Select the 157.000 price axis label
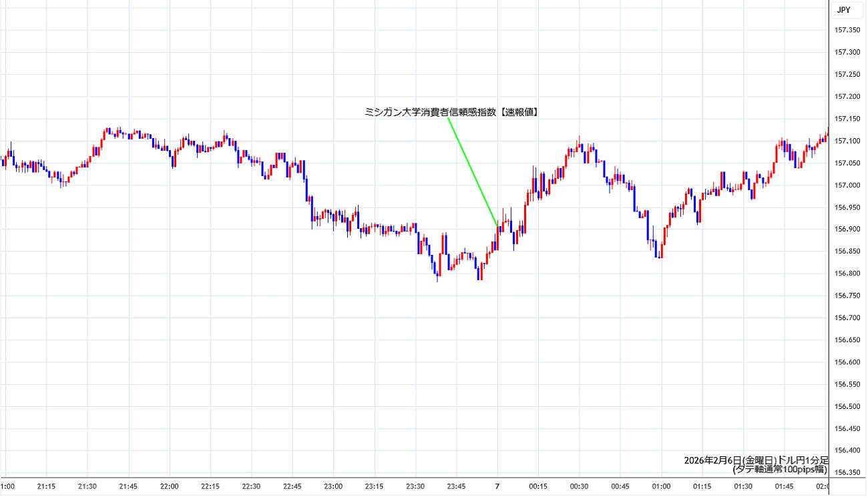Viewport: 868px width, 497px height. click(x=847, y=185)
